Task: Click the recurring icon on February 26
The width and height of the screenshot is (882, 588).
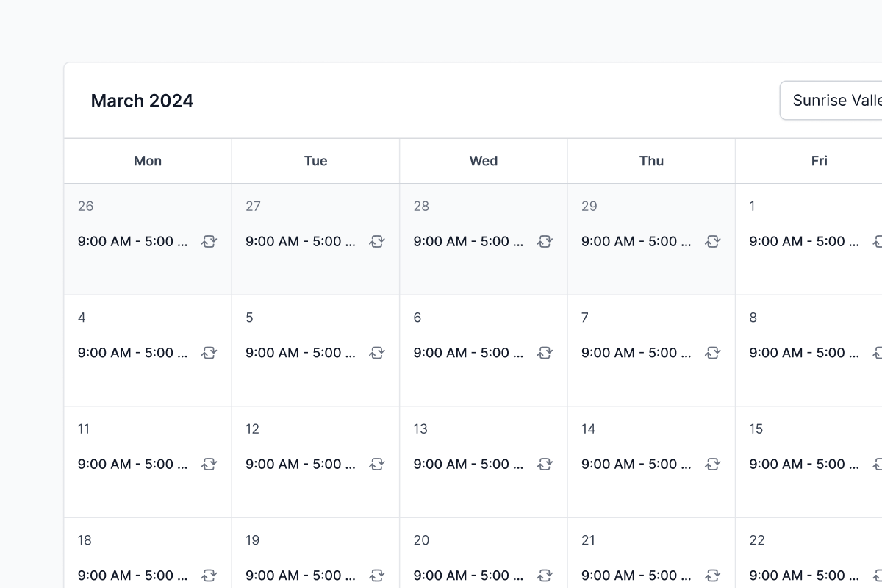Action: tap(209, 242)
